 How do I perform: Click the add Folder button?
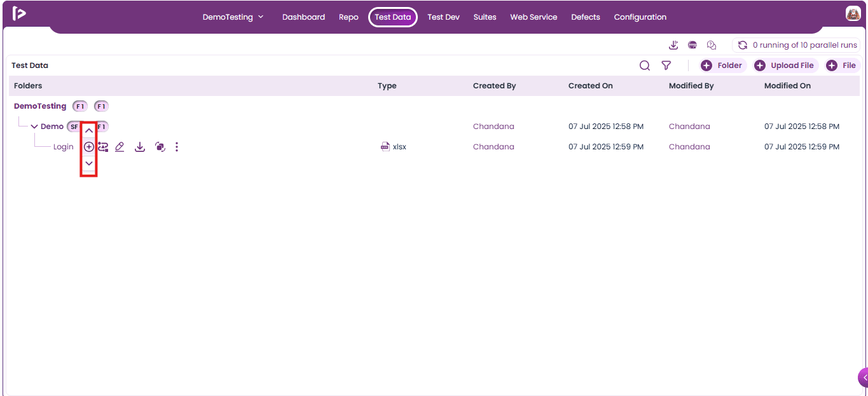click(x=722, y=65)
